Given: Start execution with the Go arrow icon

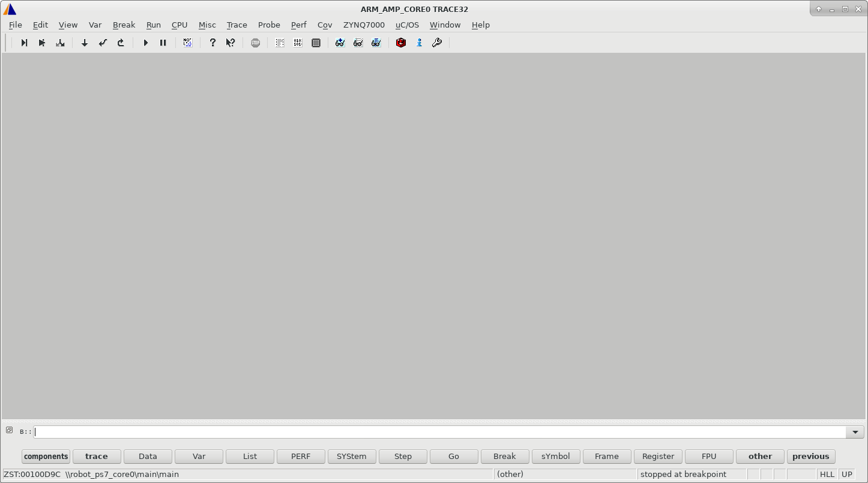Looking at the screenshot, I should (146, 43).
